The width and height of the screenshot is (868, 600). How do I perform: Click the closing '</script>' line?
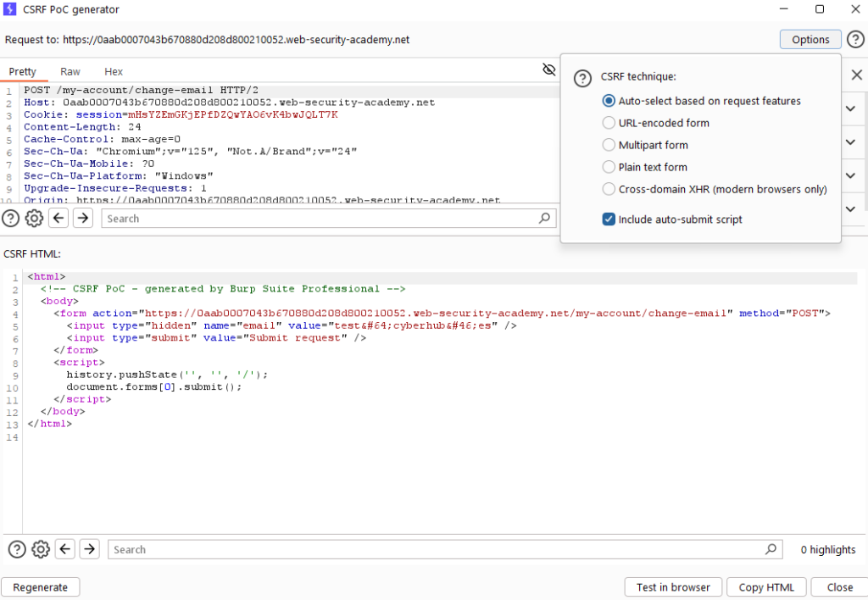(x=82, y=399)
